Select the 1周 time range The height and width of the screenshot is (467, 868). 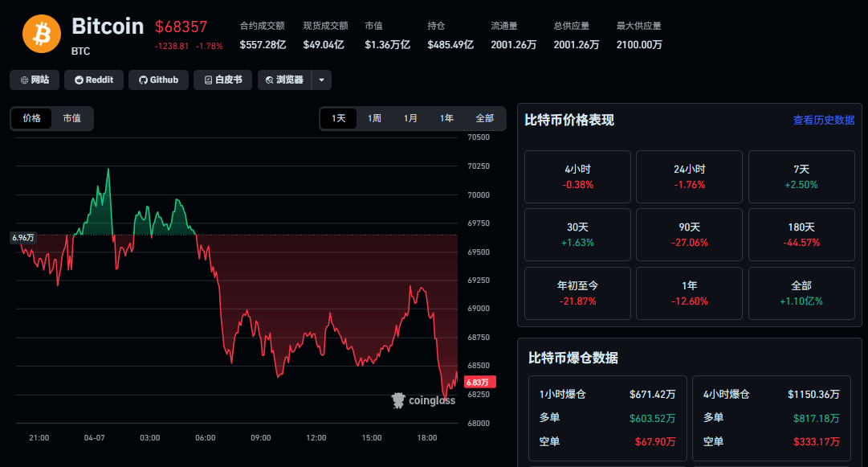coord(375,118)
